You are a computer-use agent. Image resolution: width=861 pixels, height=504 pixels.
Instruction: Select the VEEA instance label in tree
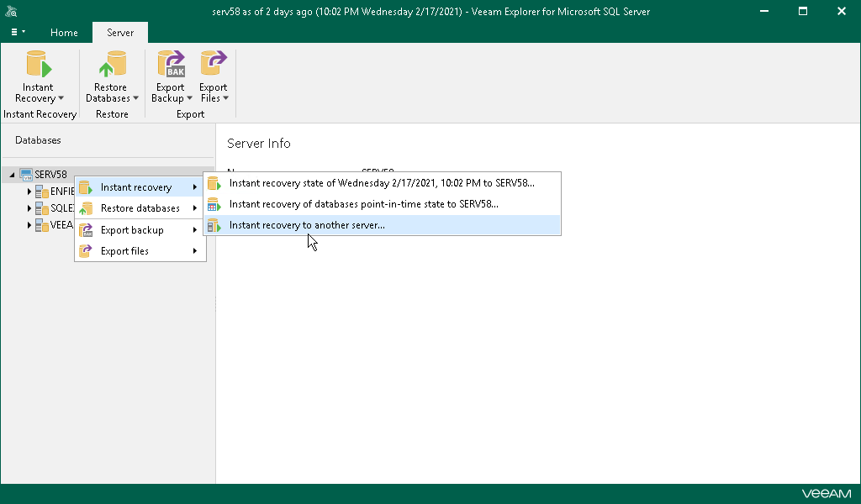pyautogui.click(x=61, y=225)
